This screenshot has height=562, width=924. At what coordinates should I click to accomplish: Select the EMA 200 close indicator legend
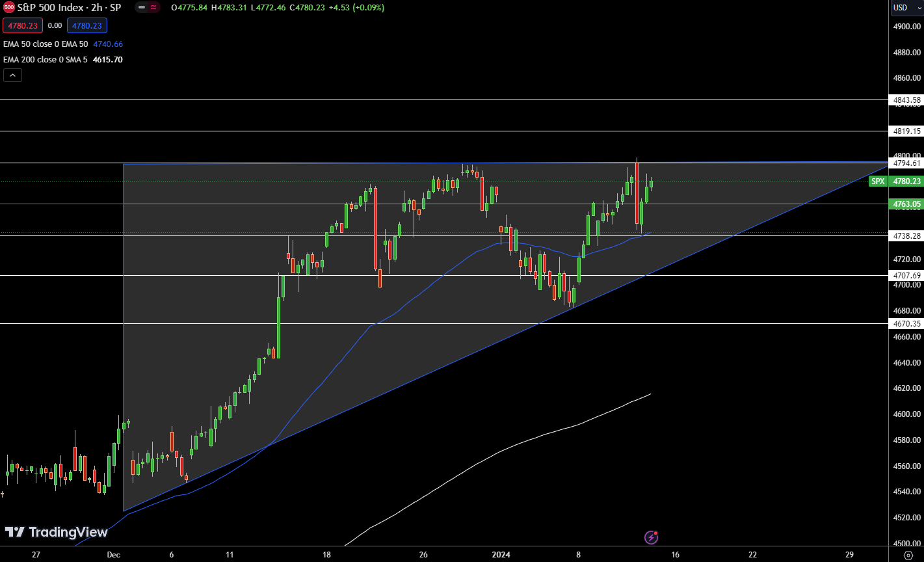46,60
